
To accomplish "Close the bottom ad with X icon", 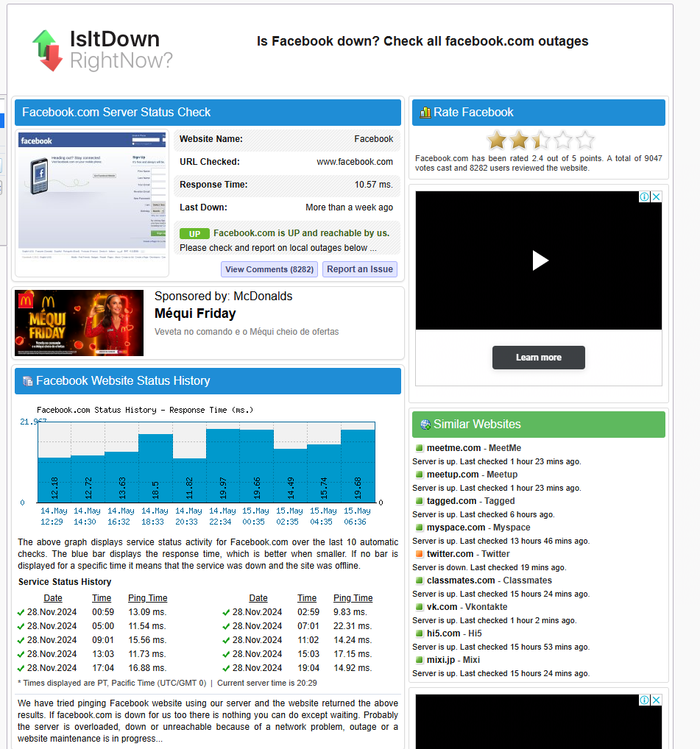I will (657, 700).
